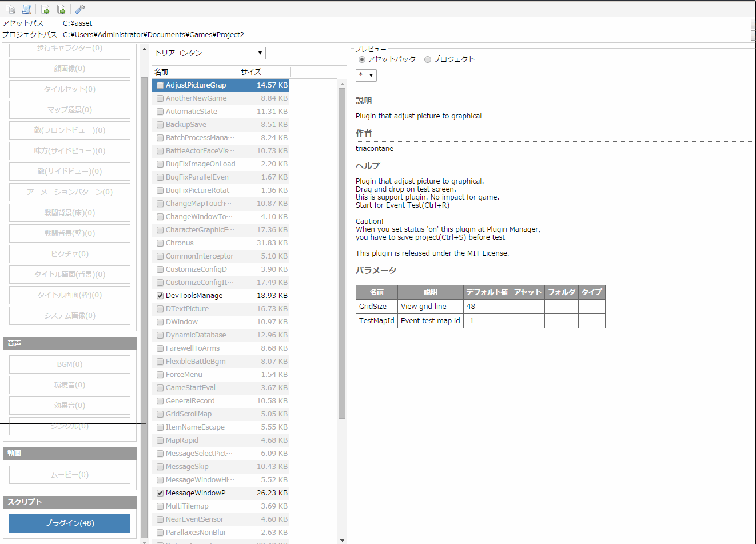This screenshot has height=544, width=756.
Task: Tick the Chronus plugin checkbox
Action: coord(160,243)
